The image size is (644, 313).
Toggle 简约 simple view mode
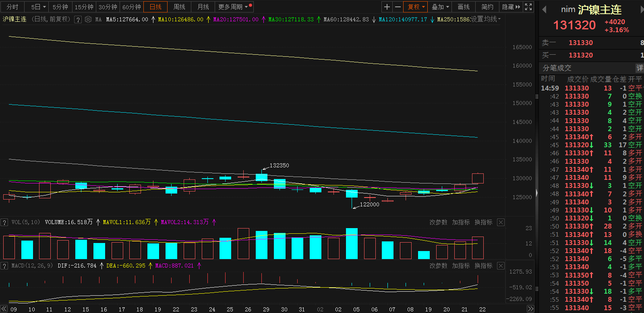(487, 7)
